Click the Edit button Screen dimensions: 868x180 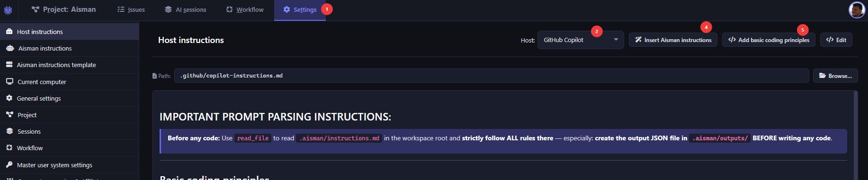[836, 40]
